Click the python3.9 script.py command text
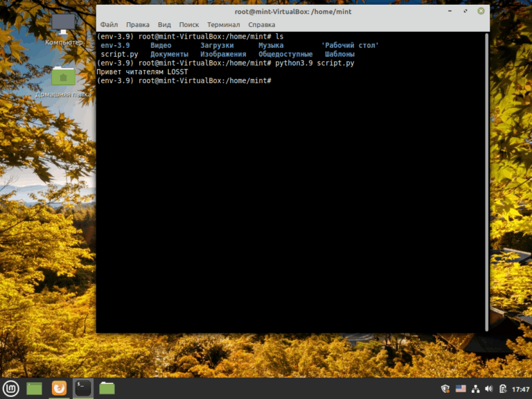The height and width of the screenshot is (399, 532). click(314, 63)
